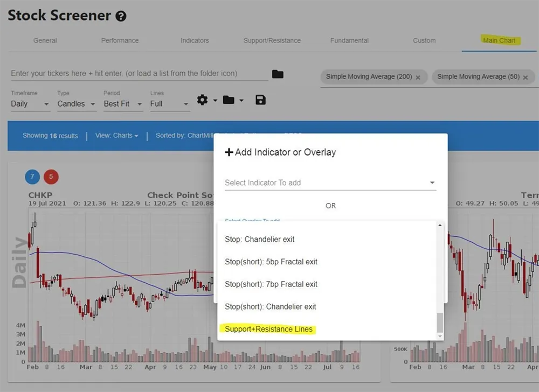
Task: Click the blue 7 rating badge
Action: [x=32, y=177]
